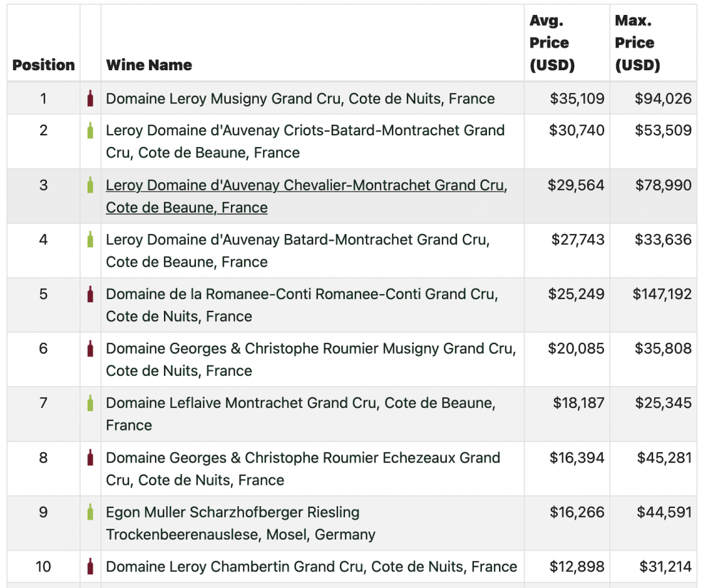Click position number 1 cell
The height and width of the screenshot is (588, 703).
click(x=44, y=99)
